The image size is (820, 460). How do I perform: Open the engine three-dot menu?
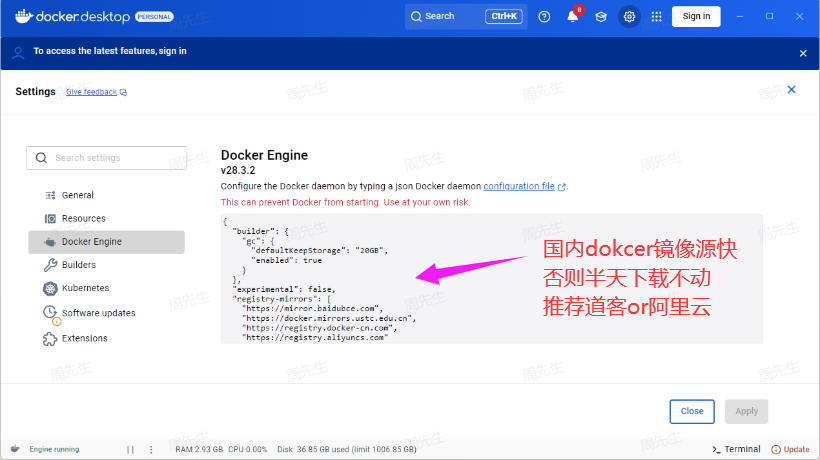(151, 450)
